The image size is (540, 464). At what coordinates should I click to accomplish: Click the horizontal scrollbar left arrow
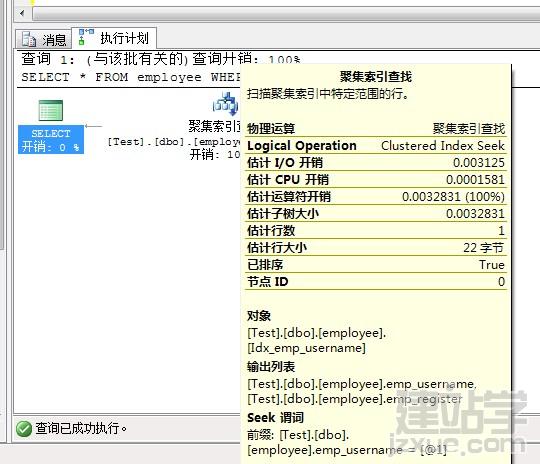click(22, 13)
